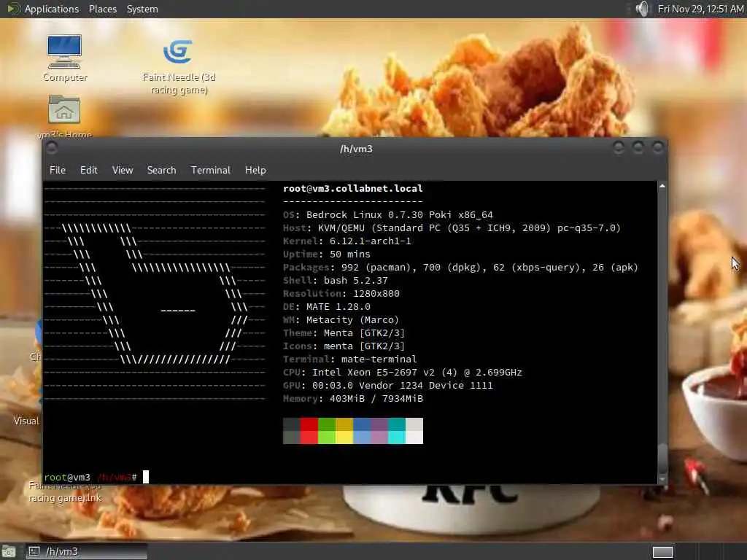Open vm3's Home folder icon
Viewport: 747px width, 560px height.
point(64,116)
